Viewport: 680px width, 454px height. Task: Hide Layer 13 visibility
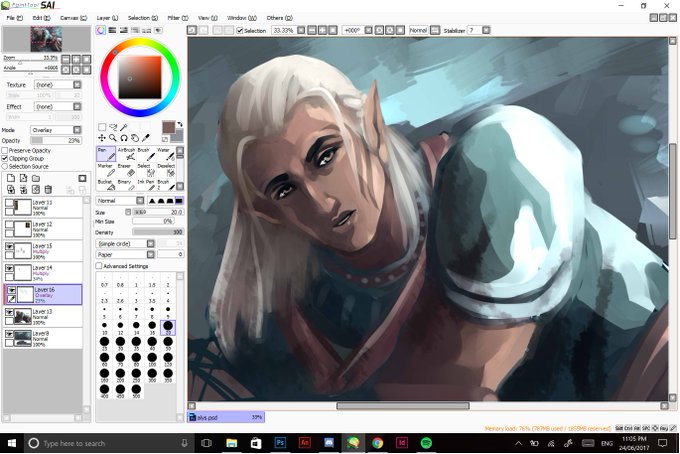pos(9,312)
